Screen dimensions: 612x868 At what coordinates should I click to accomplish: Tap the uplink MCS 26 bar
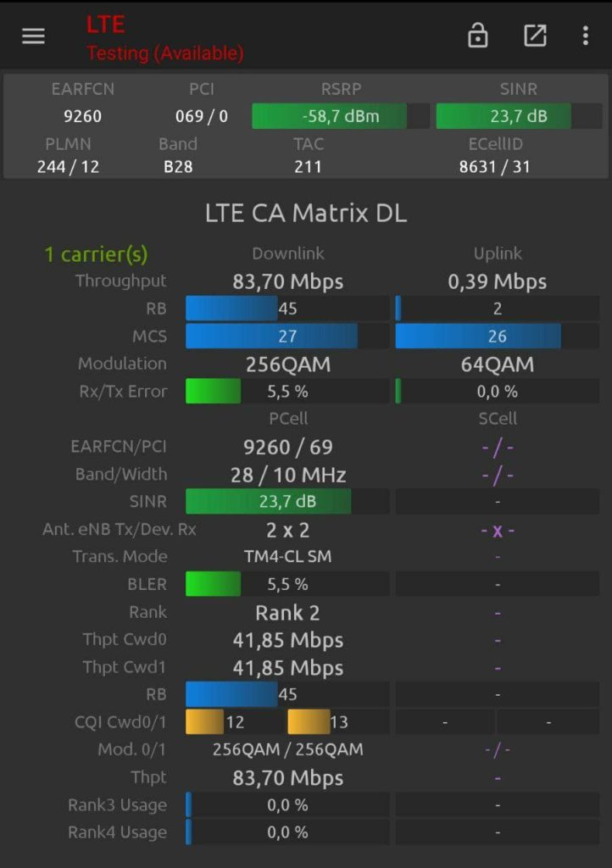pos(497,337)
